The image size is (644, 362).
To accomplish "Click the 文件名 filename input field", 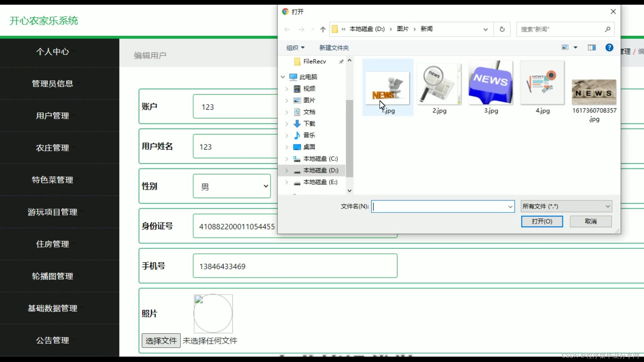I will click(439, 206).
